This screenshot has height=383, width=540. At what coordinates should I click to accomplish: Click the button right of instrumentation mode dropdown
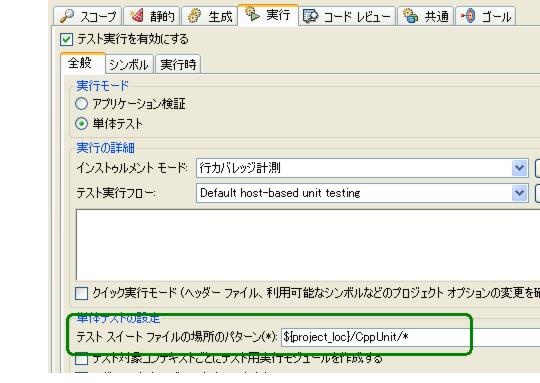coord(537,168)
